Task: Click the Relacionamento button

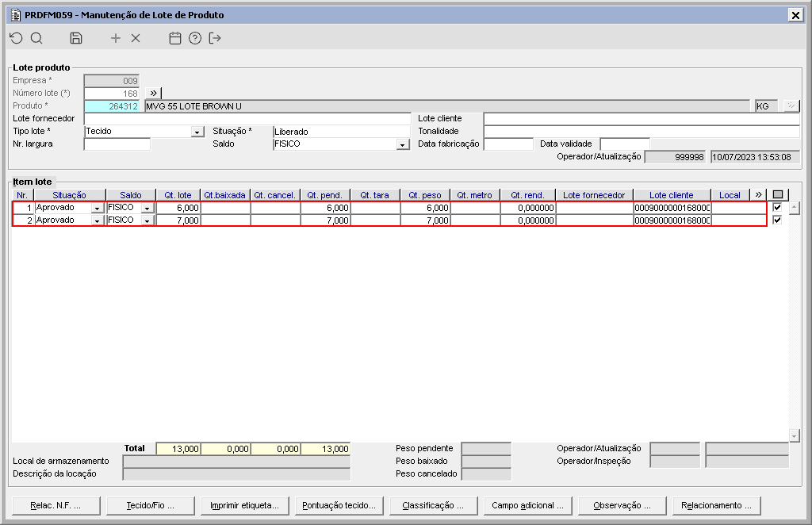Action: (716, 506)
